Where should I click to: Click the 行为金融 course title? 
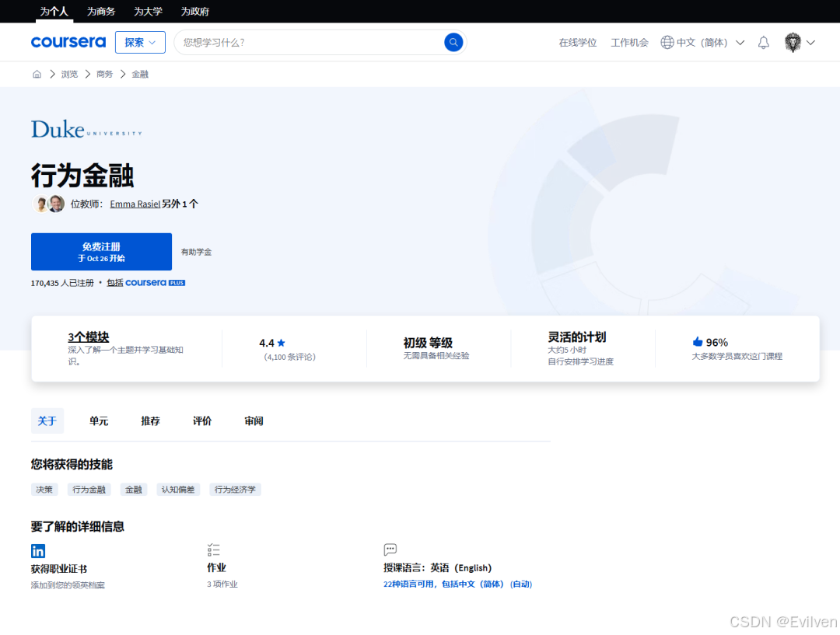click(82, 175)
